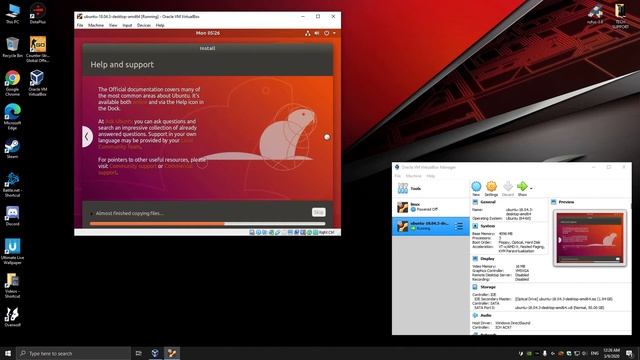Click the Discard toolbar icon
The height and width of the screenshot is (360, 640).
(x=508, y=188)
